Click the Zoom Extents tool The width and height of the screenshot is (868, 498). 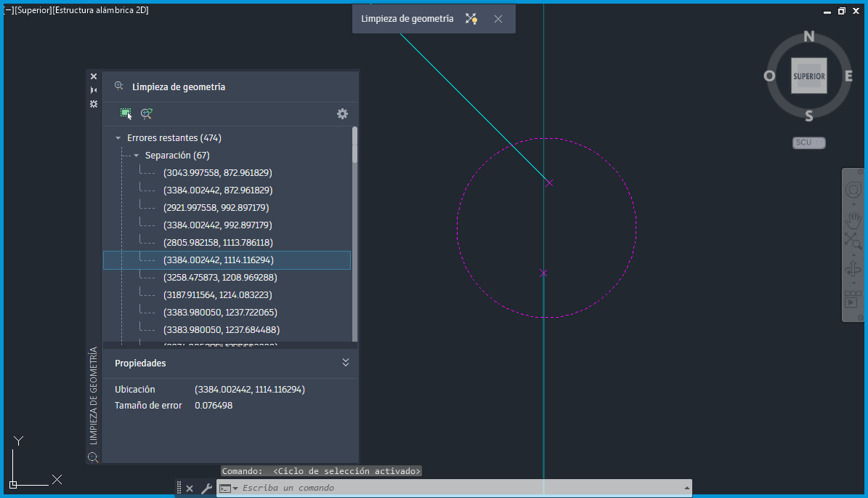click(853, 241)
